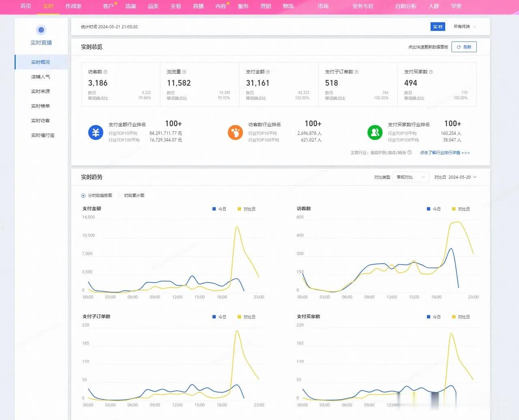Image resolution: width=519 pixels, height=420 pixels.
Task: Select the 时段累计图 radio option
Action: (120, 196)
